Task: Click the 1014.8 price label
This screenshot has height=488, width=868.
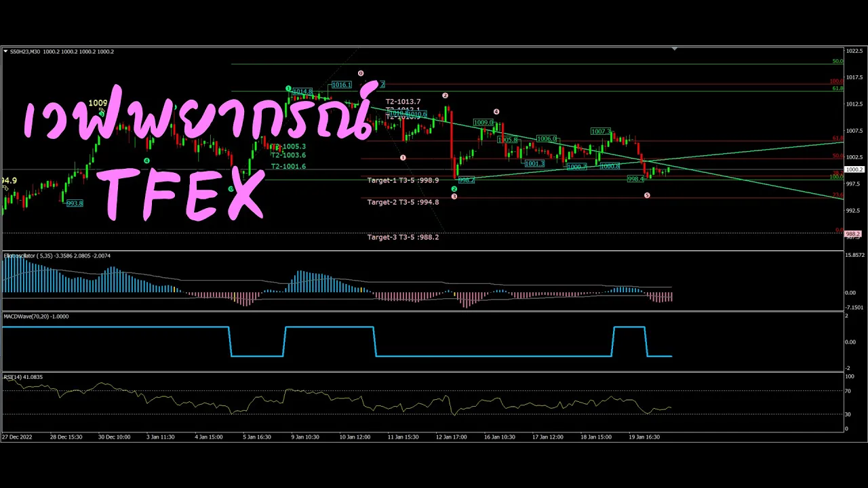Action: 302,91
